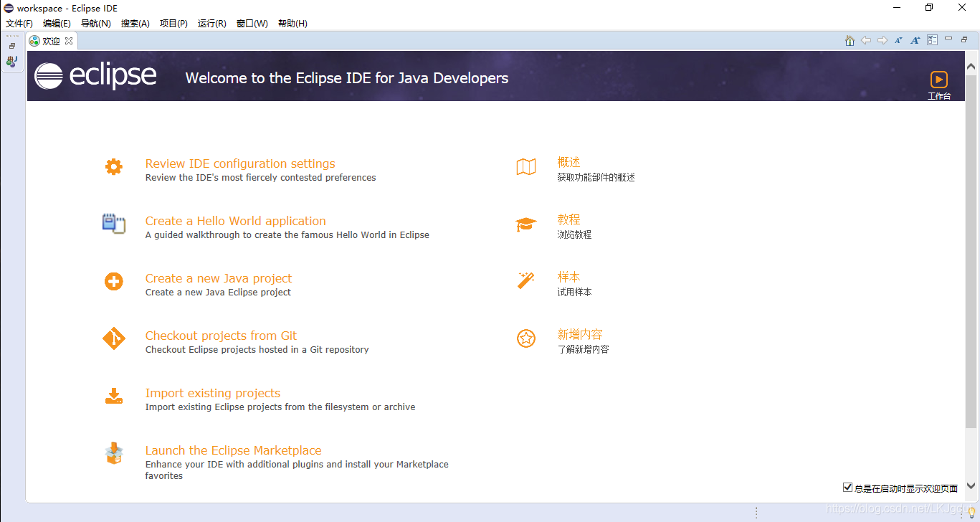Click the text 获取功能部件的概述
This screenshot has height=522, width=980.
(x=596, y=177)
